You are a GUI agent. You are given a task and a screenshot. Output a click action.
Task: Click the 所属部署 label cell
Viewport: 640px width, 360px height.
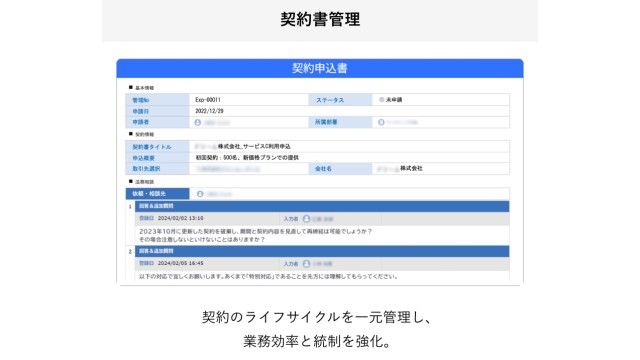point(340,122)
